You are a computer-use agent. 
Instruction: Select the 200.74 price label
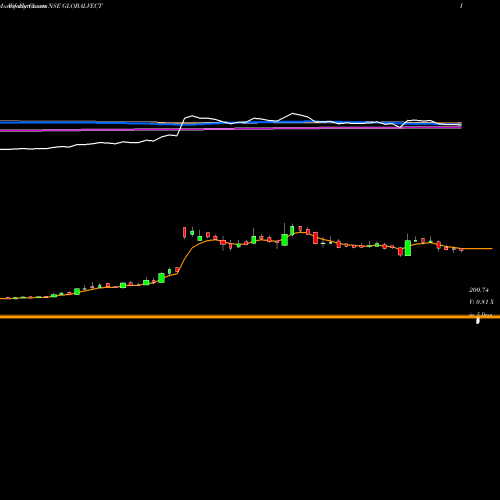[x=479, y=290]
